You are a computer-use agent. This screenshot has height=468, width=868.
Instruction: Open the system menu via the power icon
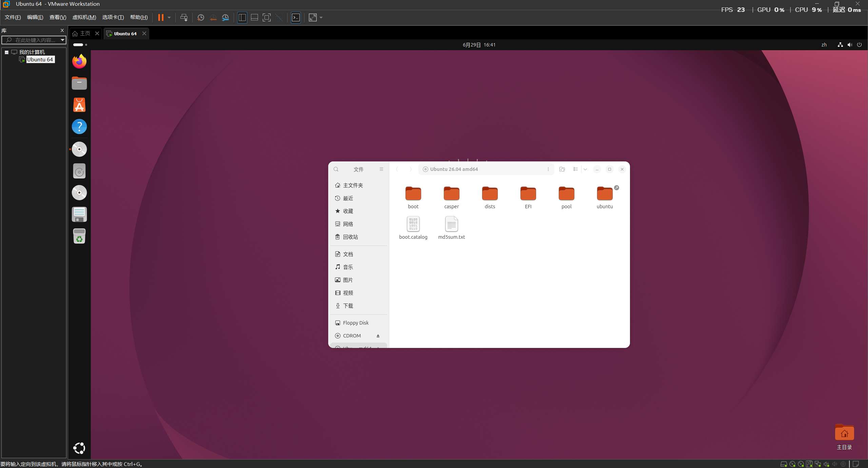[859, 45]
